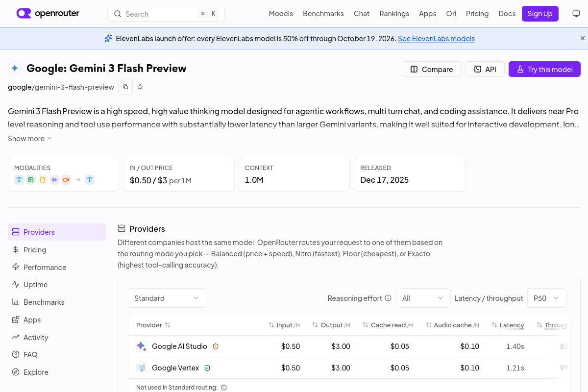Click the Google AI Studio shield badge
The width and height of the screenshot is (588, 392).
[216, 346]
